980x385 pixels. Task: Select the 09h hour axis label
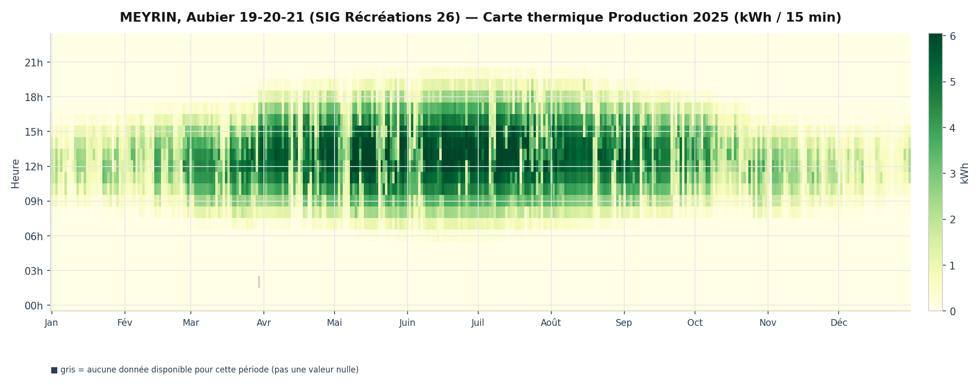(34, 201)
